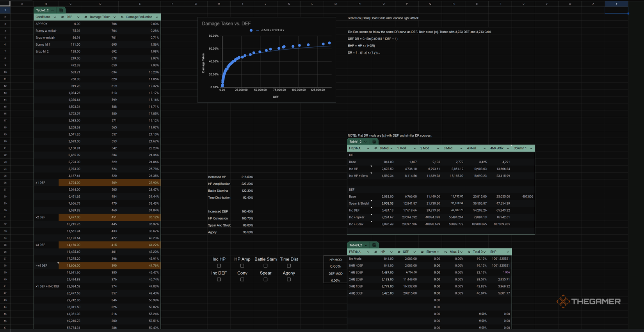Open the Conditions column filter dropdown

tap(55, 17)
